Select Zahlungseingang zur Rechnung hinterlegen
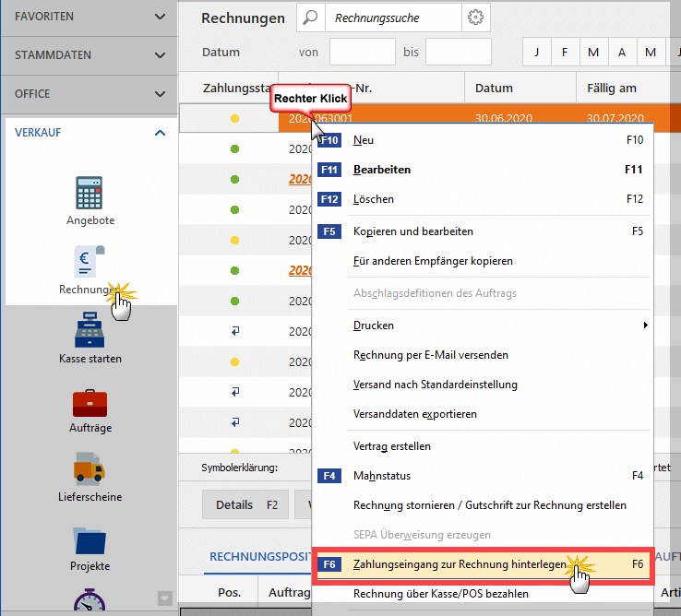Screen dimensions: 681x616 [x=483, y=564]
